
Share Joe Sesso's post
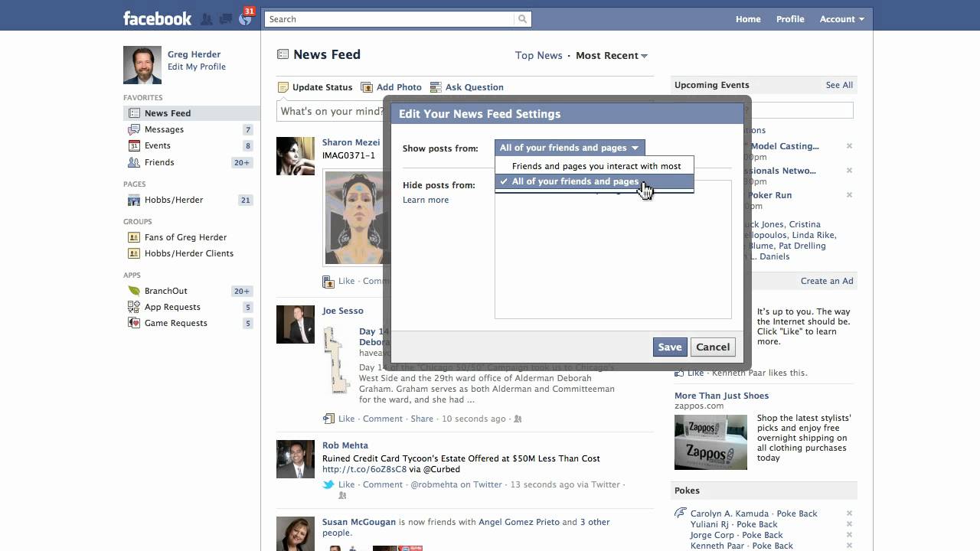point(422,419)
